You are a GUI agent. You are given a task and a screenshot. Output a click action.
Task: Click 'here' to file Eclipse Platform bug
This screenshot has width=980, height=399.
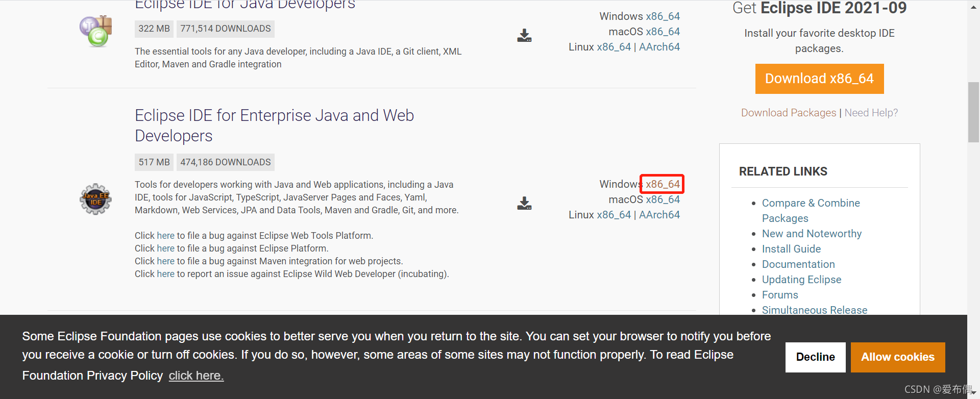(x=165, y=248)
